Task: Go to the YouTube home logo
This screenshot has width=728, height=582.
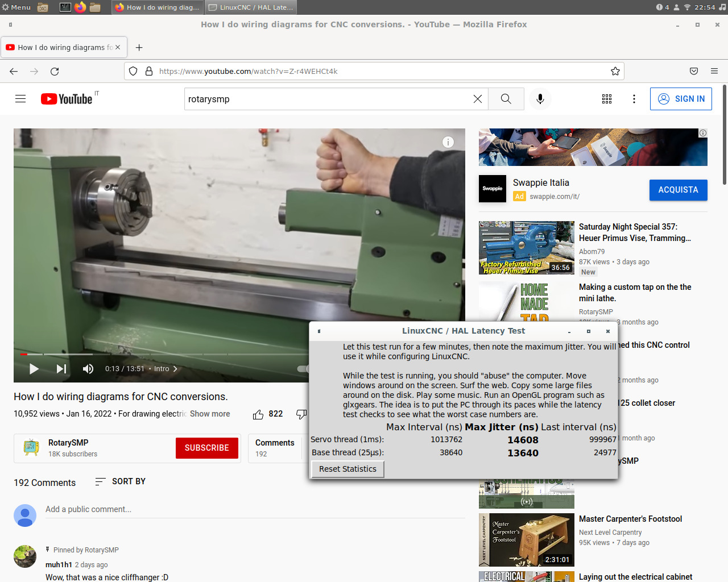Action: point(67,99)
